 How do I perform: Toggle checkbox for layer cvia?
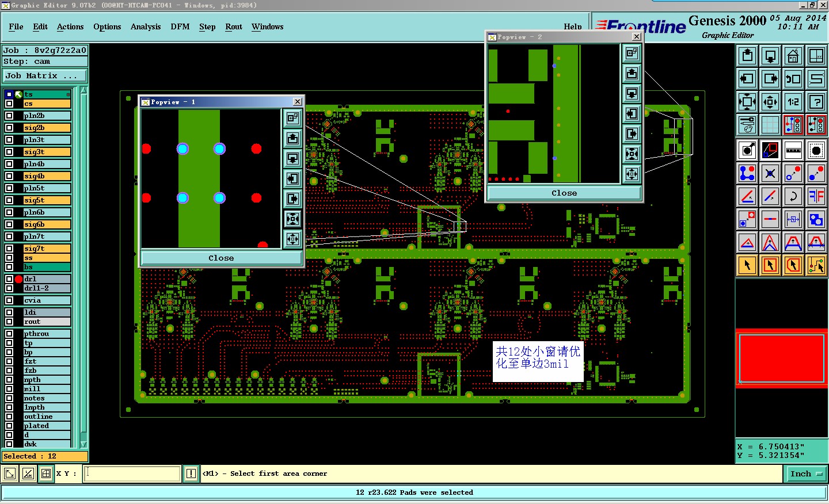pos(9,300)
